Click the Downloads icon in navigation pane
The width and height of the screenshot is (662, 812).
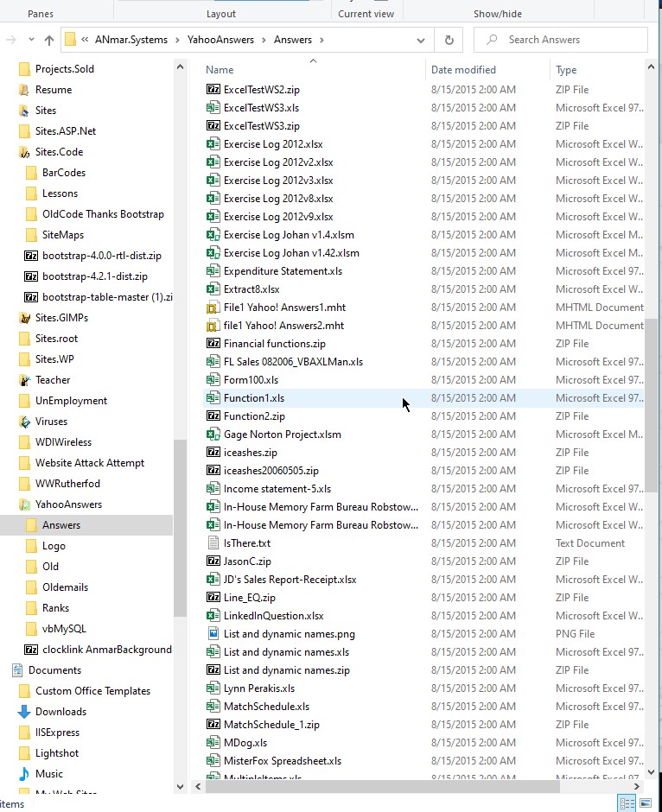[24, 712]
